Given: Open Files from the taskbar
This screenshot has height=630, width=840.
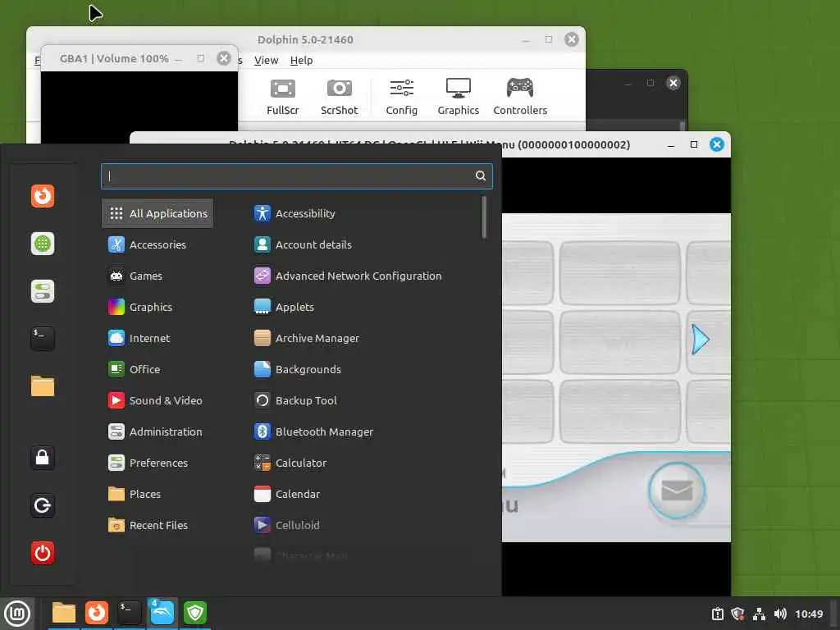Looking at the screenshot, I should [64, 613].
